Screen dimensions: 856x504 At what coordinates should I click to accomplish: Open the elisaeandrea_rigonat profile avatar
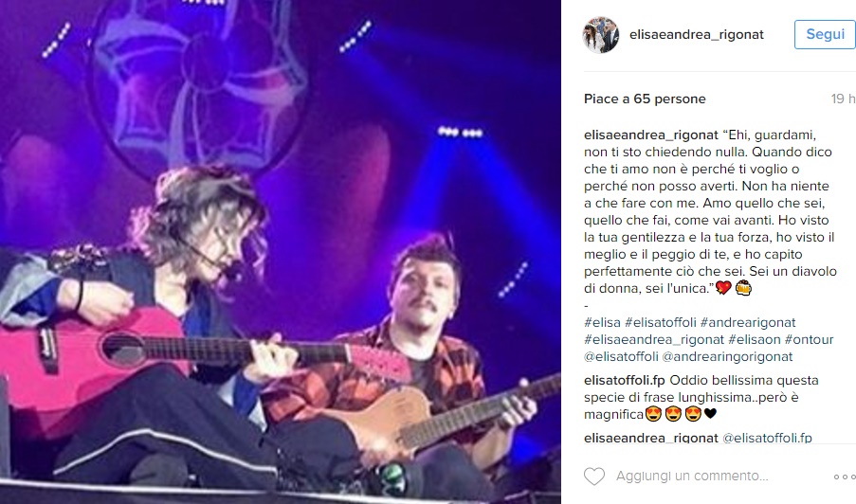[x=602, y=35]
